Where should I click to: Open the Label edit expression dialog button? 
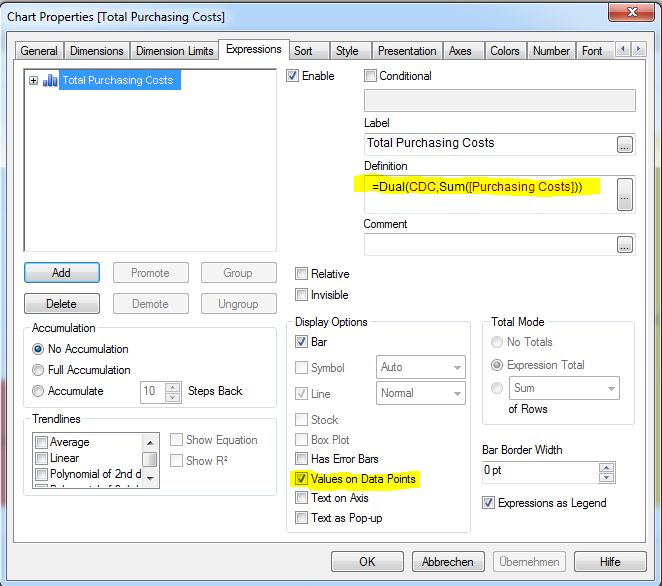(625, 144)
